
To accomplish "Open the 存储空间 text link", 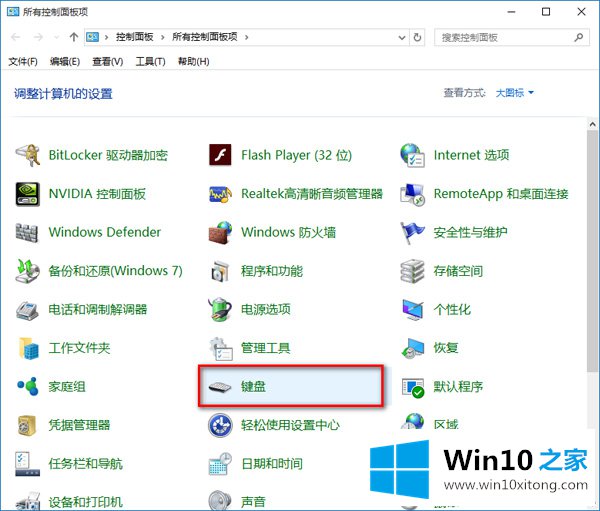I will pos(458,271).
